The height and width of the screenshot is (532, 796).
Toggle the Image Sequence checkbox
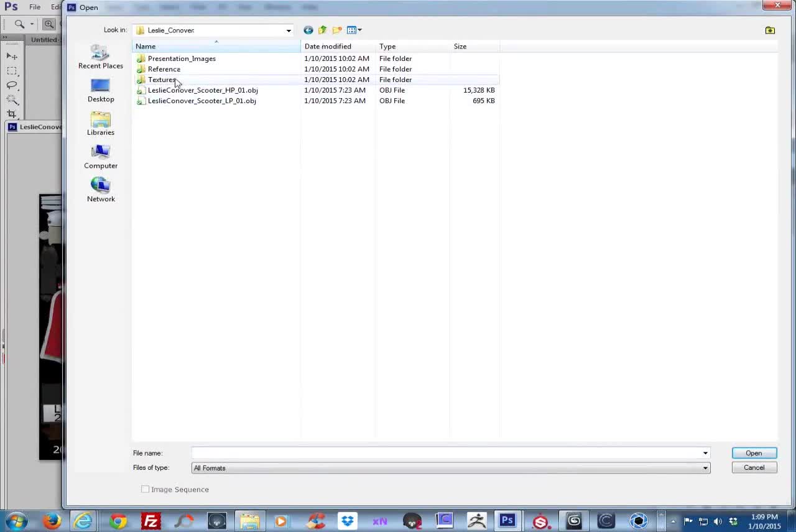[x=145, y=490]
